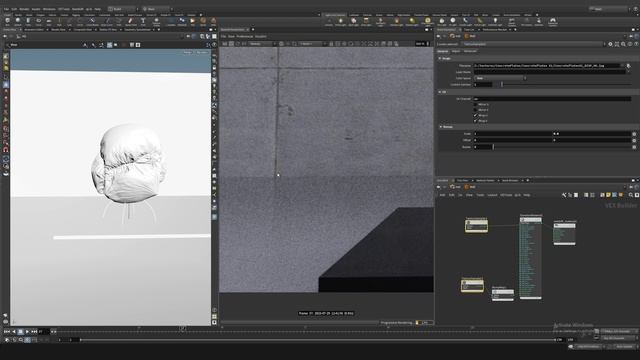Screen dimensions: 640x360
Task: Add a Camera from the lights shelf
Action: pyautogui.click(x=329, y=22)
